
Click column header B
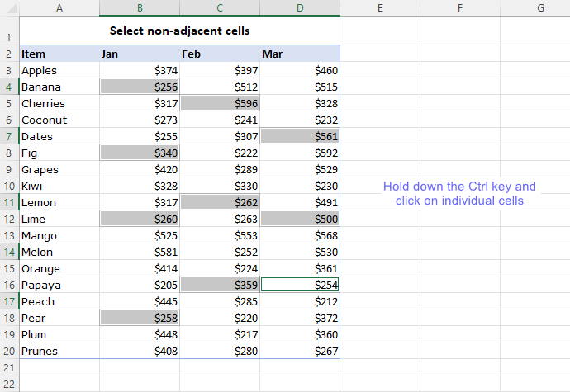click(x=140, y=7)
